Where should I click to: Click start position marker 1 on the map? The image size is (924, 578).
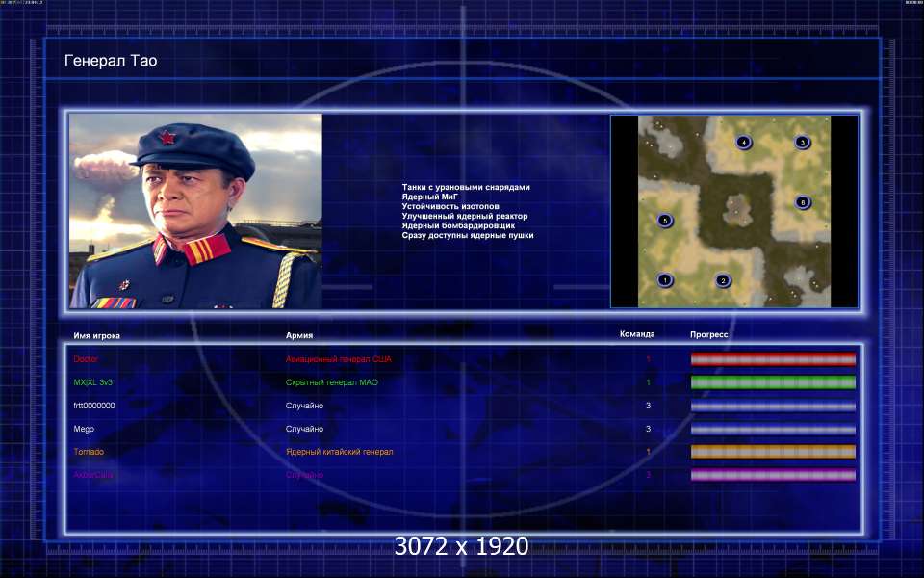(x=665, y=279)
